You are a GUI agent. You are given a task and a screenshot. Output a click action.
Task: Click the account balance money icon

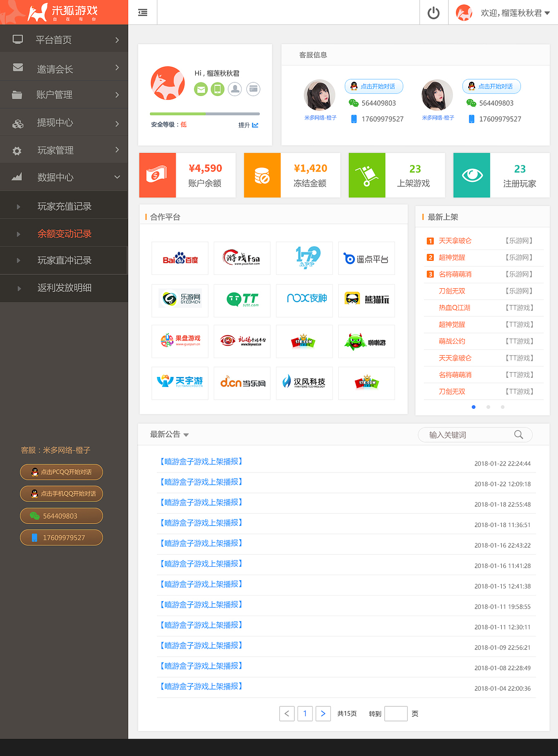click(x=157, y=175)
